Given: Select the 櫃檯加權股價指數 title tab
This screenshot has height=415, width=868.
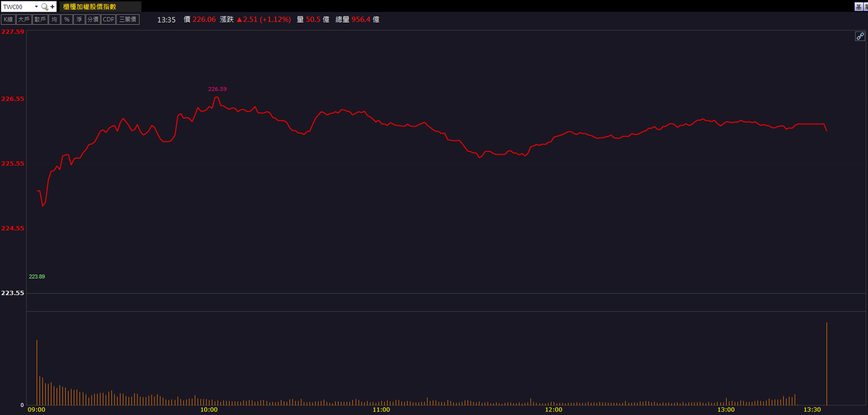Looking at the screenshot, I should point(100,7).
